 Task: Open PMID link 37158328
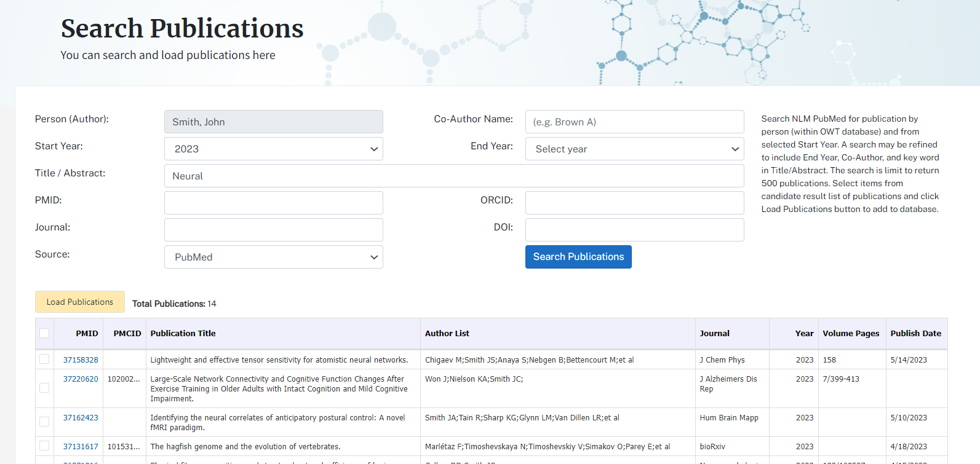point(81,360)
